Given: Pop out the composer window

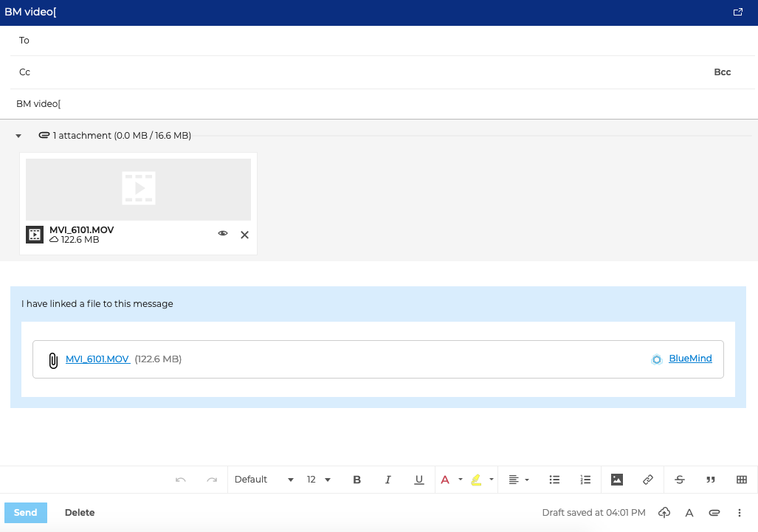Looking at the screenshot, I should tap(737, 12).
